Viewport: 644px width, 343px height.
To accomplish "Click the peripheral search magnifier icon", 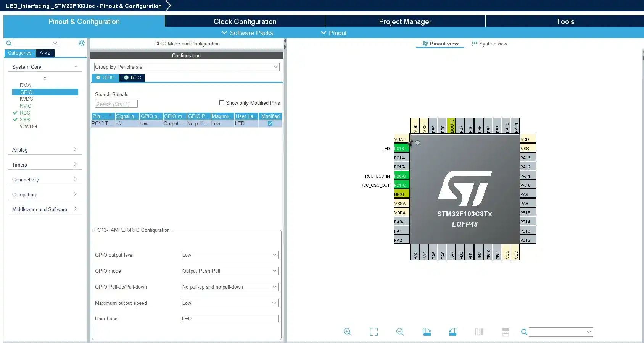I will [x=9, y=43].
